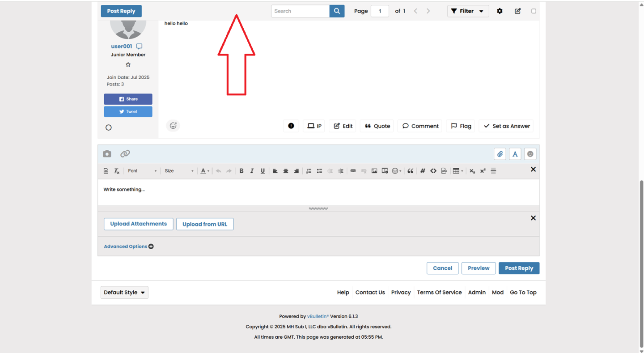Click the magnifier search button
The image size is (644, 353).
[x=337, y=11]
